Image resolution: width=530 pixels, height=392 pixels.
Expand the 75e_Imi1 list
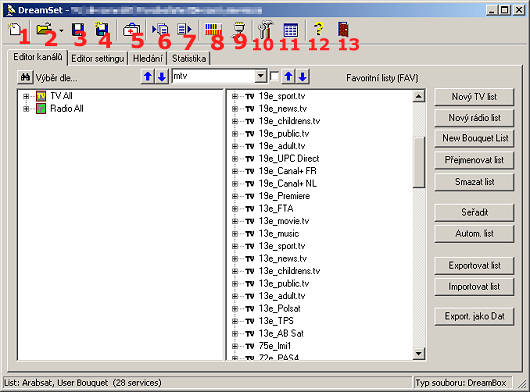click(235, 346)
